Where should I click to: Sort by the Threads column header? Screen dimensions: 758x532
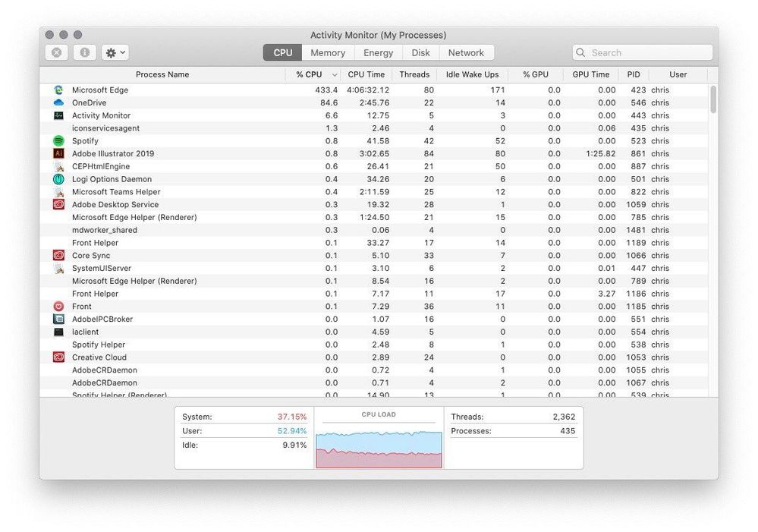tap(414, 74)
